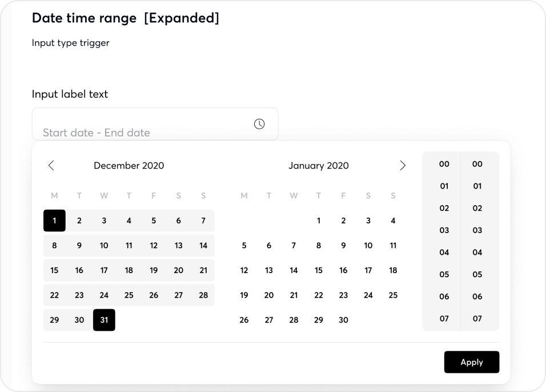Click the January 2020 month label

point(318,166)
